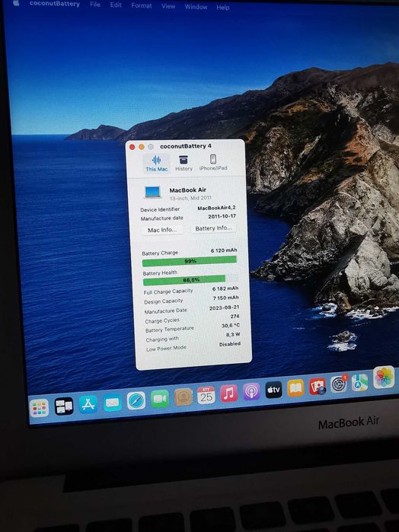Image resolution: width=399 pixels, height=532 pixels.
Task: Click the Battery Temperature value 30,6 °C
Action: pyautogui.click(x=231, y=326)
